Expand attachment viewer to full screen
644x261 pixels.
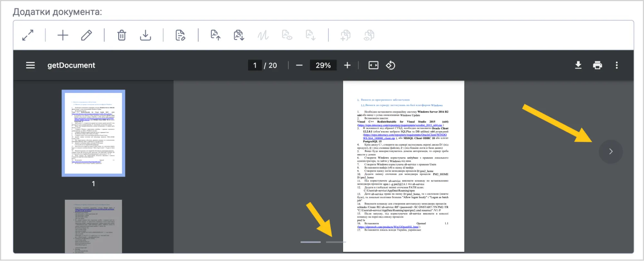click(x=28, y=35)
